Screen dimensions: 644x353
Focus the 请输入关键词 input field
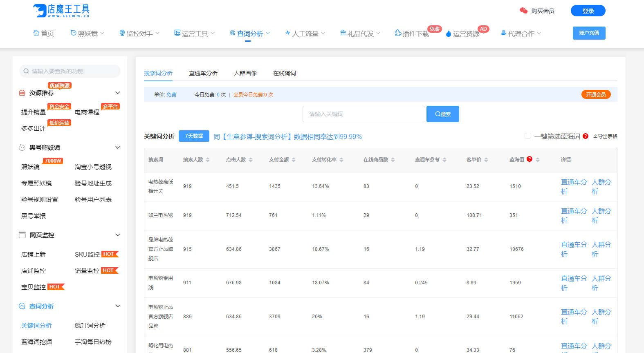click(364, 114)
